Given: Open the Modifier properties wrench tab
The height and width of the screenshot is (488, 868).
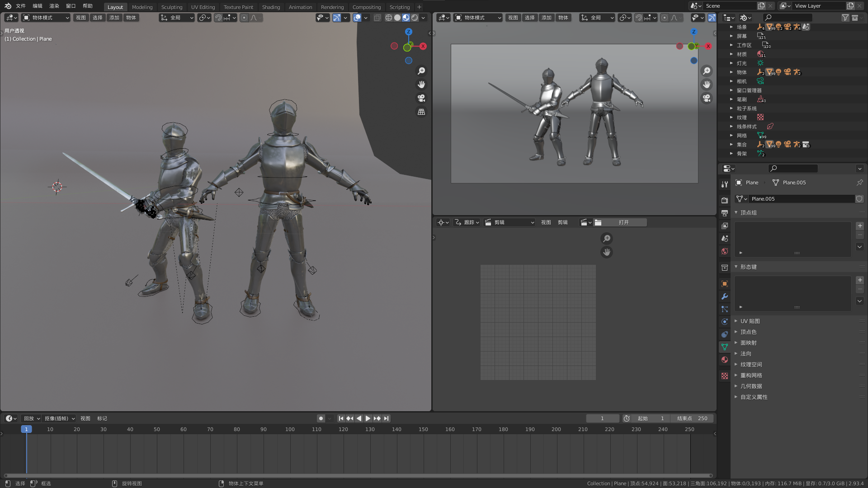Looking at the screenshot, I should coord(725,296).
